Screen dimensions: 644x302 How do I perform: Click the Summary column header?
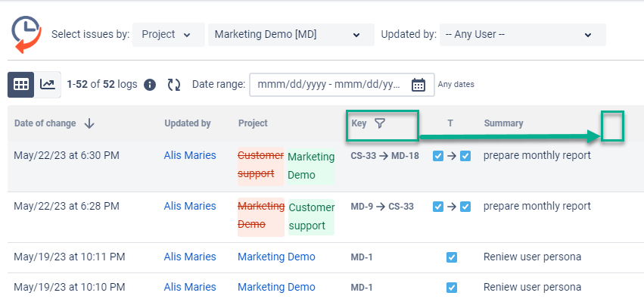[x=503, y=123]
